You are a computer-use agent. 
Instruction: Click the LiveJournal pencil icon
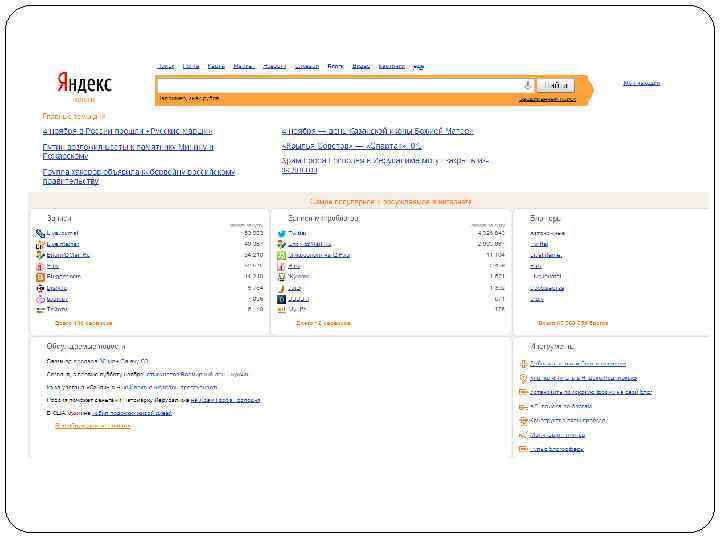(40, 233)
